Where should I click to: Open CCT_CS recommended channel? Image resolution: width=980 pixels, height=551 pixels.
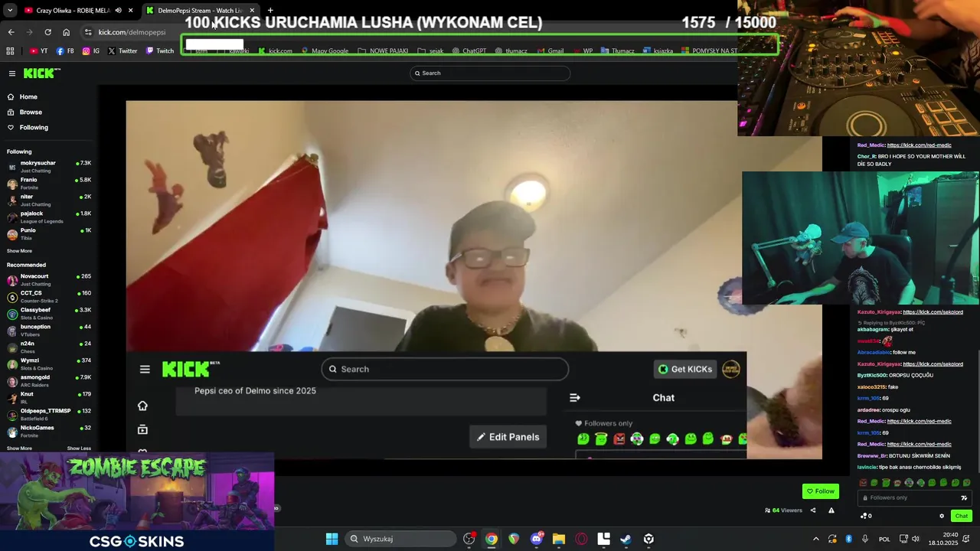pyautogui.click(x=49, y=296)
